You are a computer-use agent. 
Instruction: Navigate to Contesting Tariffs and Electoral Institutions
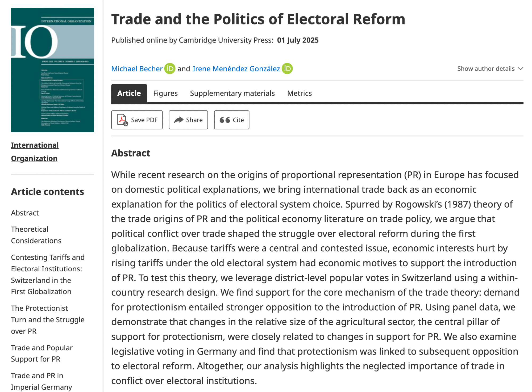[48, 274]
